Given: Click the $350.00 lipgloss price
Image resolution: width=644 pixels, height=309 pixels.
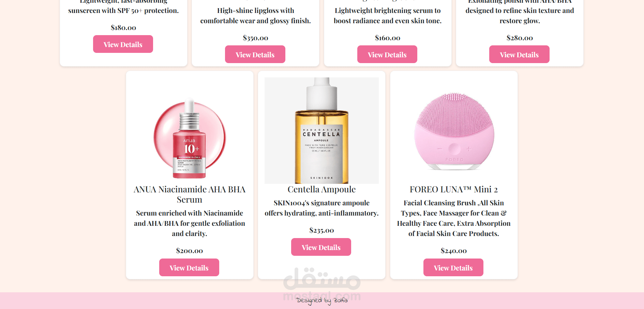Looking at the screenshot, I should pos(255,38).
